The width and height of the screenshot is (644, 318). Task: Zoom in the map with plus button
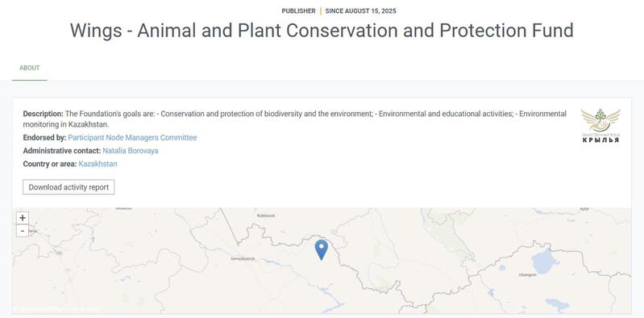pos(23,218)
